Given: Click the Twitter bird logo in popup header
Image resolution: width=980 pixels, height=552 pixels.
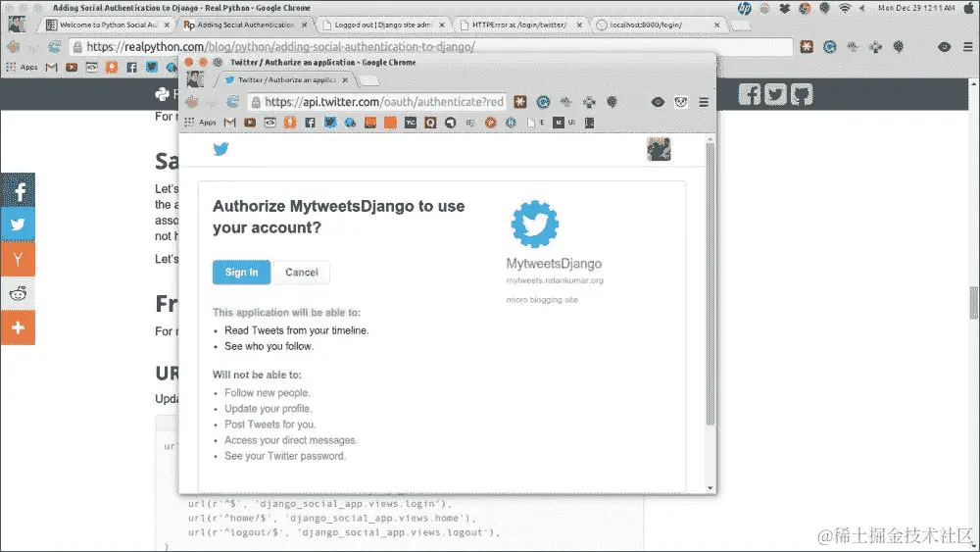Looking at the screenshot, I should pos(220,149).
